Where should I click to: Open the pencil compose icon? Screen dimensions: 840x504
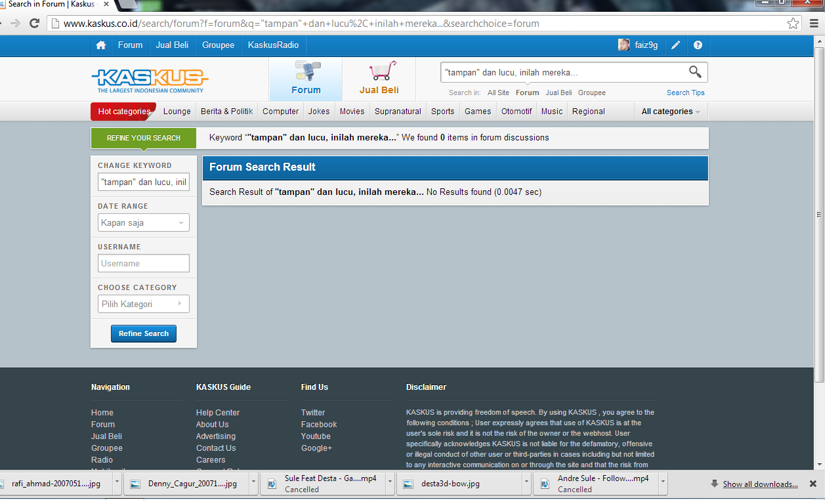click(675, 45)
